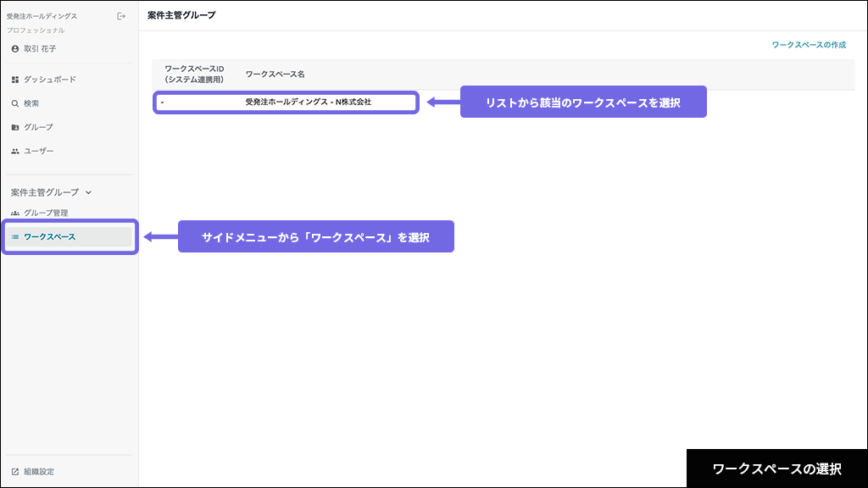Expand the 案件主管グループ chevron in the sidebar
The image size is (868, 488).
pos(88,192)
